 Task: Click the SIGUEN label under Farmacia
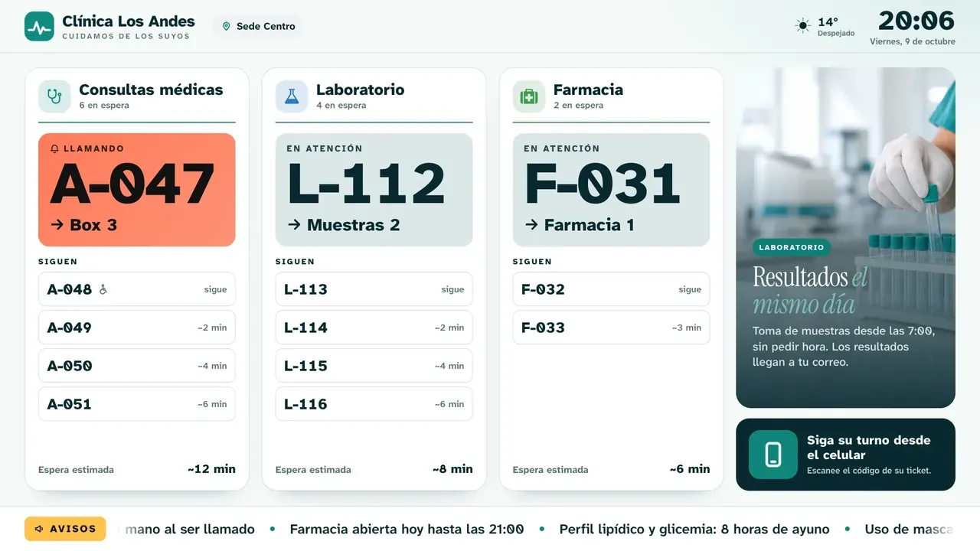click(x=532, y=262)
